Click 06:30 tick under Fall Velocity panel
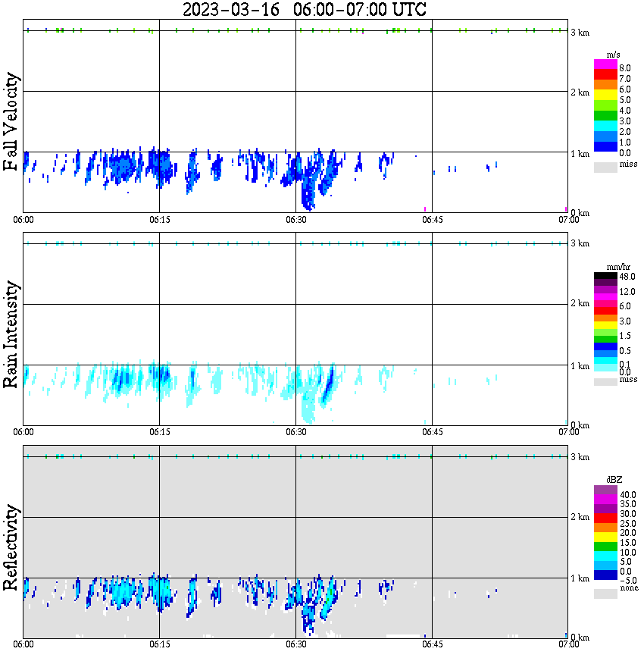Image resolution: width=644 pixels, height=658 pixels. pos(295,220)
